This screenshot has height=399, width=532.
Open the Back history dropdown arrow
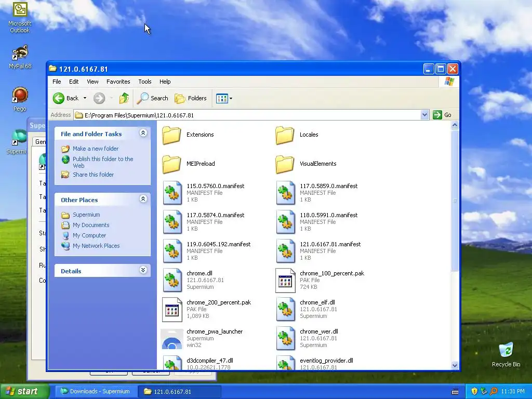coord(85,98)
